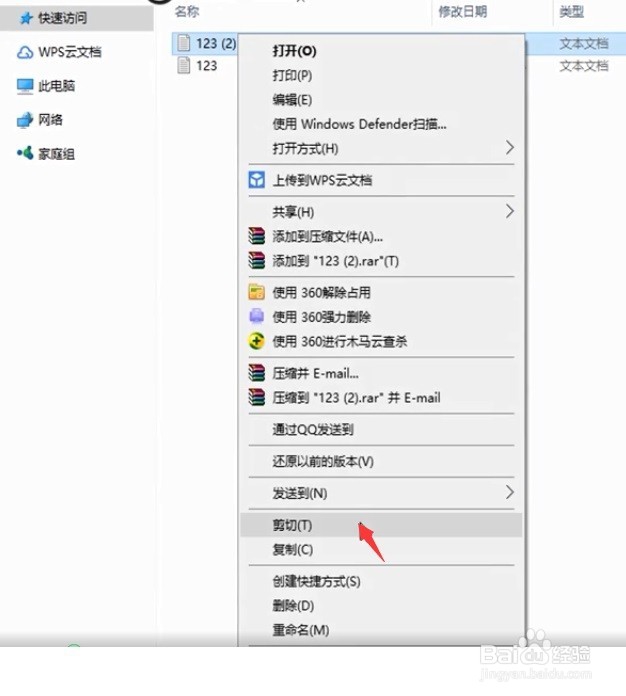Viewport: 626px width, 696px height.
Task: Click WinRAR icon beside 压缩并 E-mail...
Action: pos(257,373)
